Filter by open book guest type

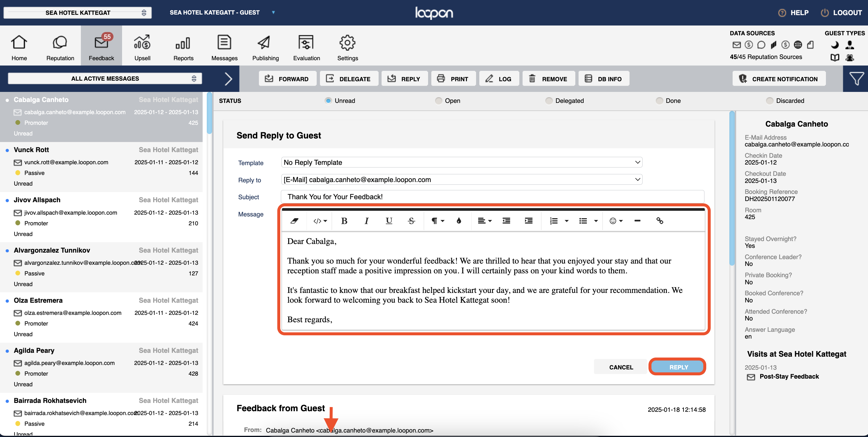pos(835,58)
